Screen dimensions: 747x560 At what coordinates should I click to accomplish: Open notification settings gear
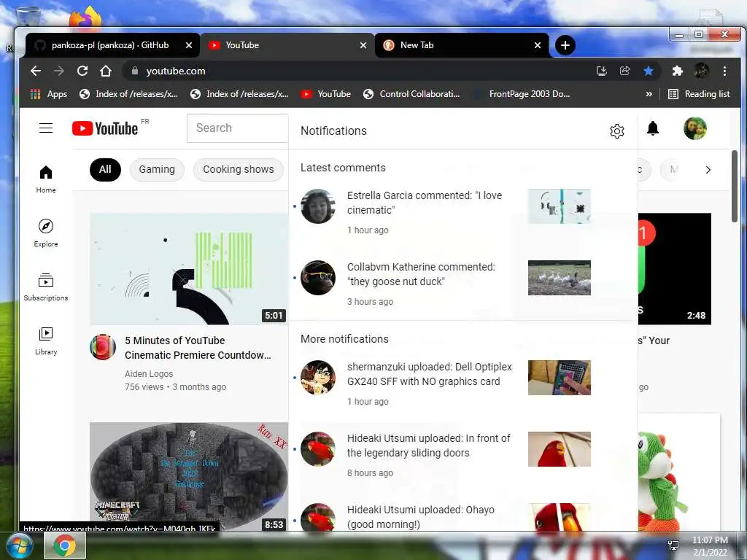point(617,131)
